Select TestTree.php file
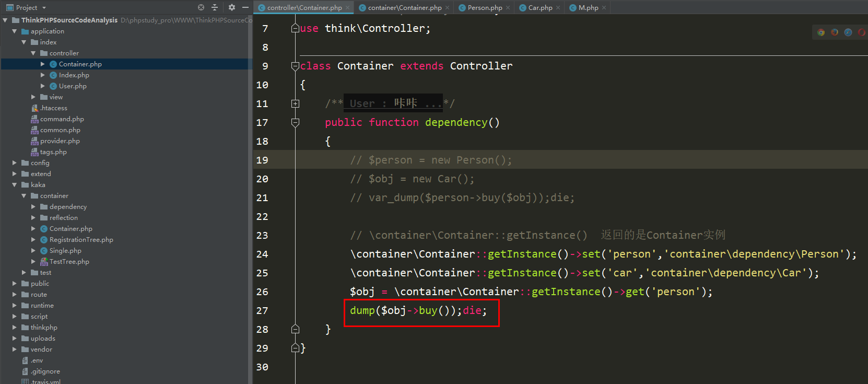 (x=69, y=262)
